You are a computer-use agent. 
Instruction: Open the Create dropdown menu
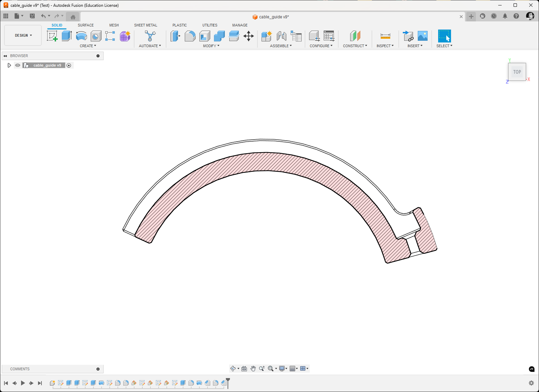88,46
